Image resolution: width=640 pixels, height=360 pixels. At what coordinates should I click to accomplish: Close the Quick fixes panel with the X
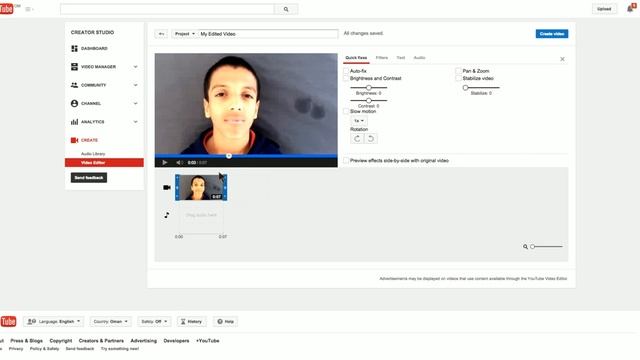[x=562, y=59]
